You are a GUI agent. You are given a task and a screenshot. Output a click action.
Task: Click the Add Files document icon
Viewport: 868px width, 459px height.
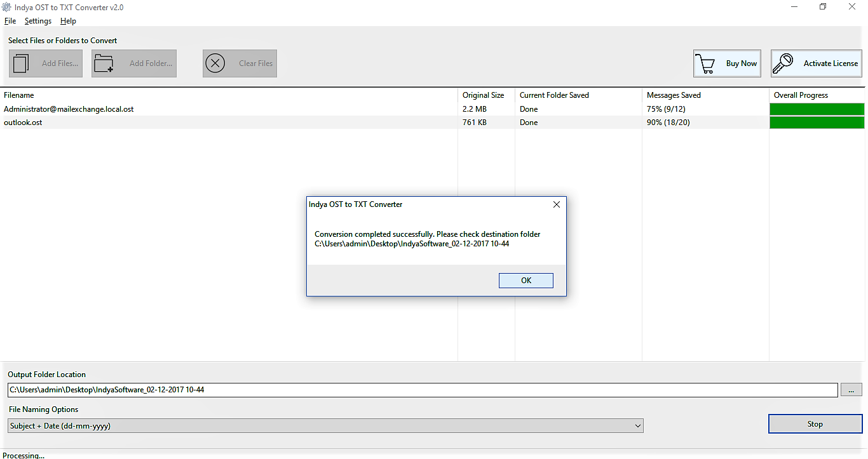[x=21, y=63]
